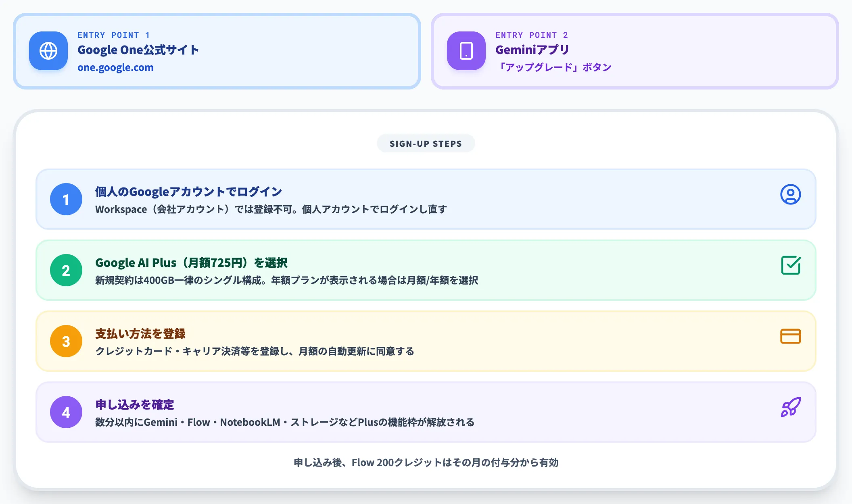Image resolution: width=852 pixels, height=504 pixels.
Task: Click the Flow 200クレジット footer note
Action: [x=426, y=462]
